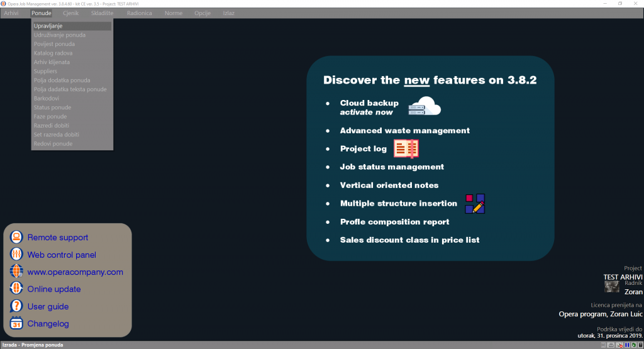Click the blue pause bars status bar icon

627,345
